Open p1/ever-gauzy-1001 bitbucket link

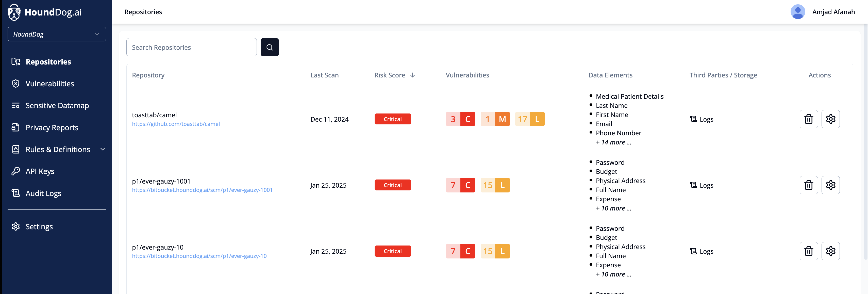(202, 190)
